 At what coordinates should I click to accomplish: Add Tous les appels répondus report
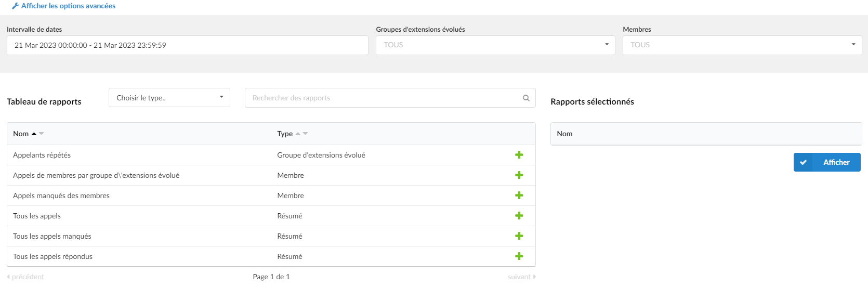[x=519, y=256]
